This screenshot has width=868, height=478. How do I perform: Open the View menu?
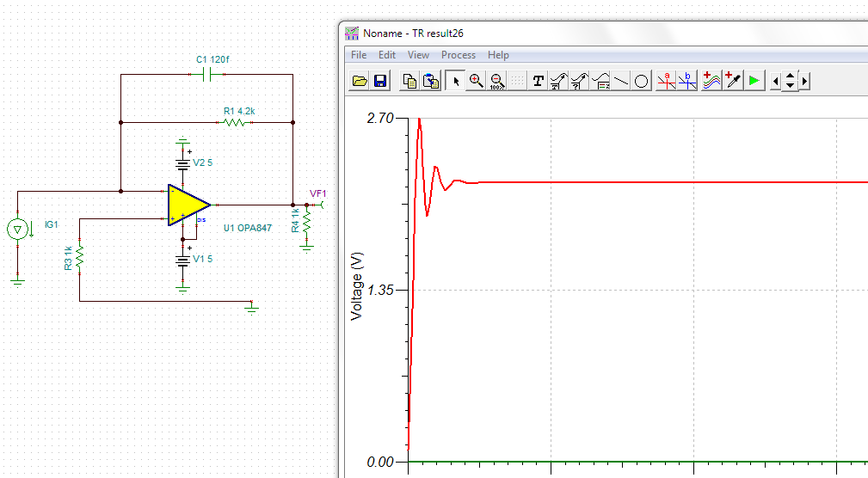click(418, 55)
